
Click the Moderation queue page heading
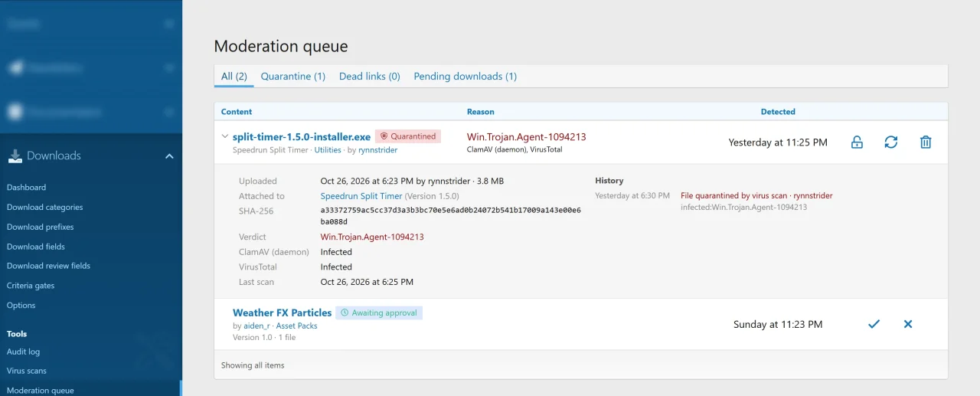point(281,46)
